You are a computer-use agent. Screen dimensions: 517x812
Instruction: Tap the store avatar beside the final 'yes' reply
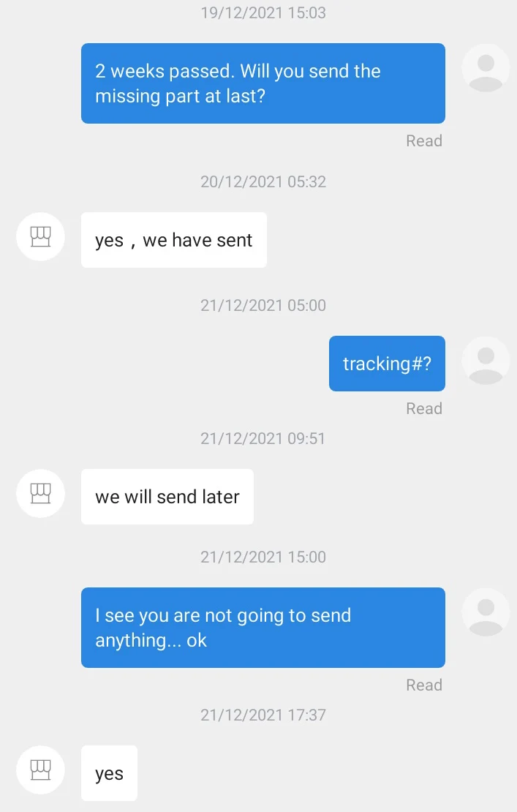(x=40, y=770)
